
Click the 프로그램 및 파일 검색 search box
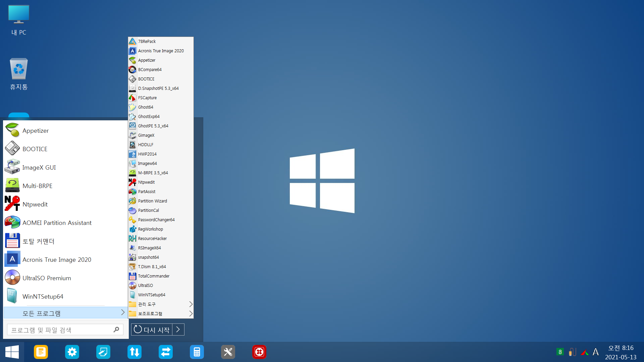click(65, 330)
